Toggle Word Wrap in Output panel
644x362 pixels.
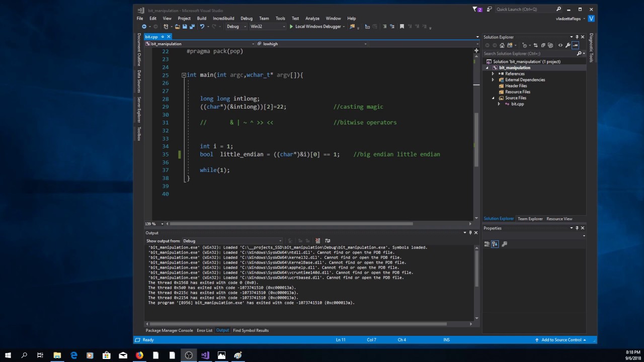pos(328,241)
